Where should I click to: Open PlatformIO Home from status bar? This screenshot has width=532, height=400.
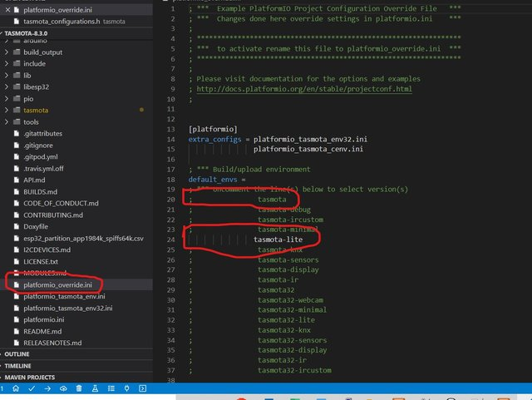16,388
